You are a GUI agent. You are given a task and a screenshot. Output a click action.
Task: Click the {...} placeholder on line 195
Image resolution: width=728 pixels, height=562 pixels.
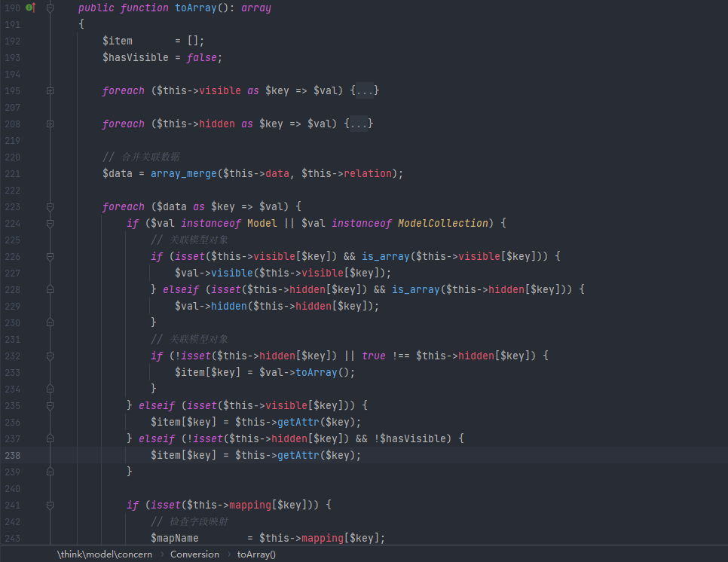pos(365,90)
